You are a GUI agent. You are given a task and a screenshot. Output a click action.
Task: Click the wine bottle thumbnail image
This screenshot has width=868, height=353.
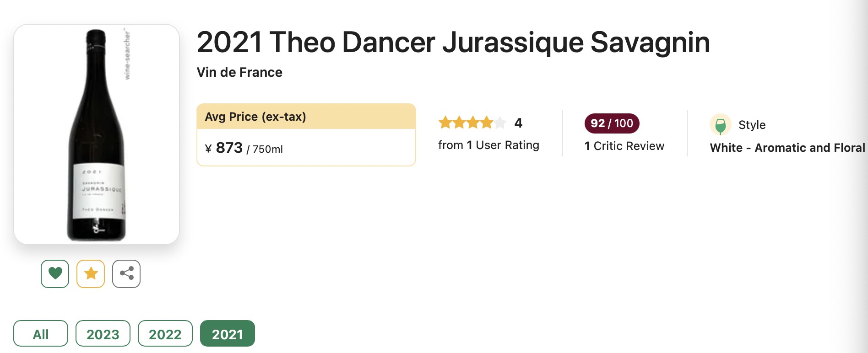point(97,134)
